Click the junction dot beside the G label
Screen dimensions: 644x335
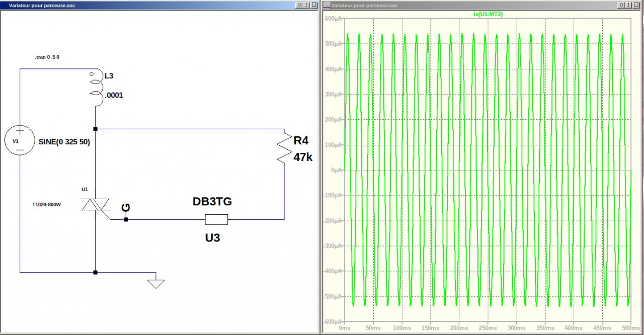126,219
